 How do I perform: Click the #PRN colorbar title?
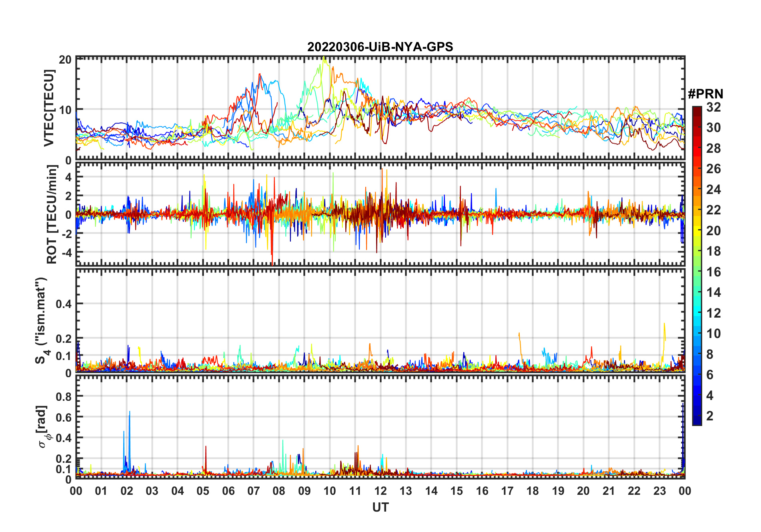(705, 94)
